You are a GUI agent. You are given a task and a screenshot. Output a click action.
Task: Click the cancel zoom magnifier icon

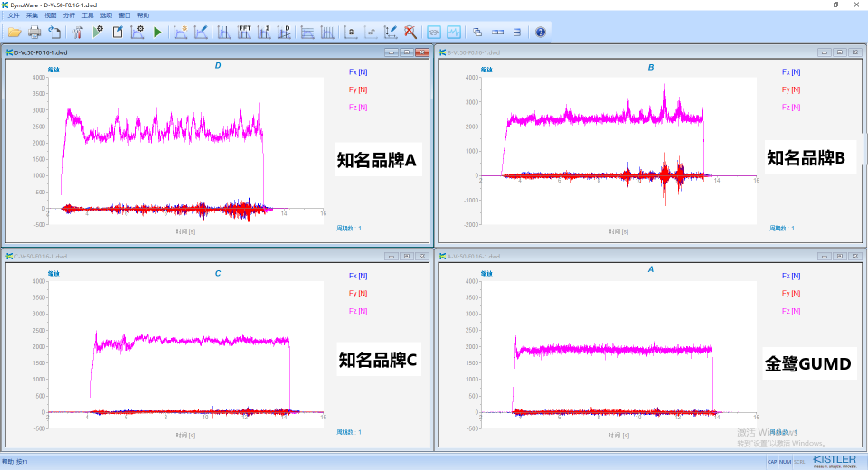click(x=410, y=33)
